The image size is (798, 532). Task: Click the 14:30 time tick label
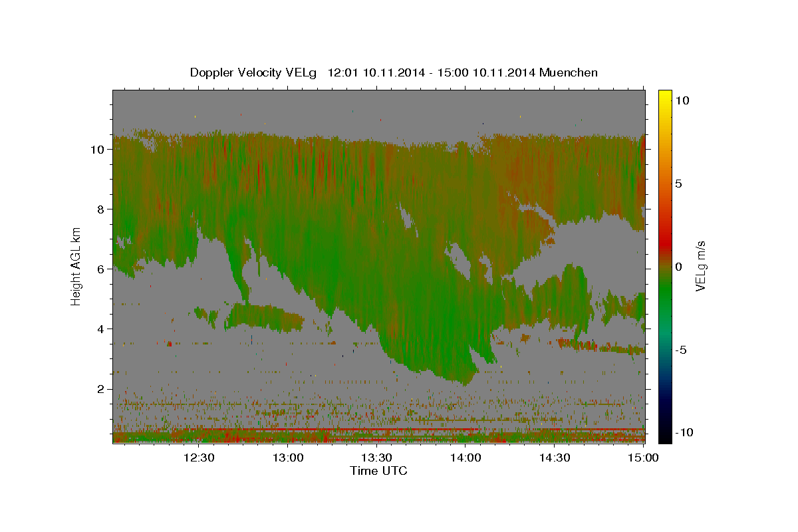[x=555, y=458]
